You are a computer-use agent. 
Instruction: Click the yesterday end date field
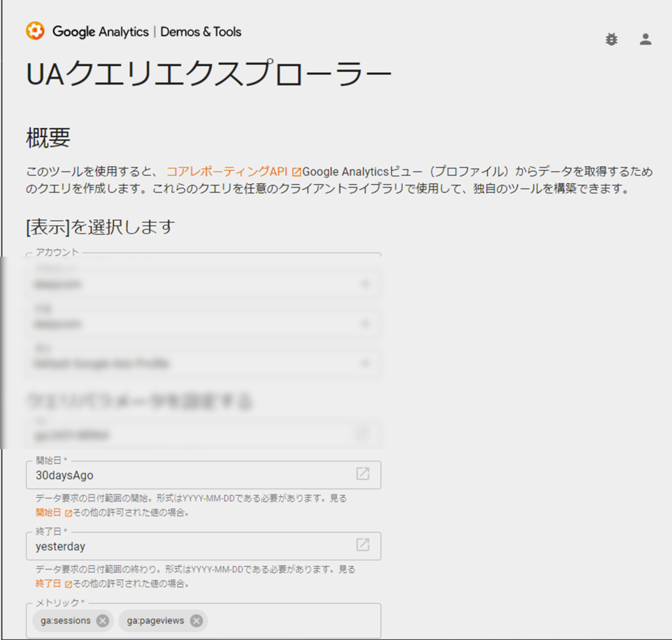pos(190,545)
